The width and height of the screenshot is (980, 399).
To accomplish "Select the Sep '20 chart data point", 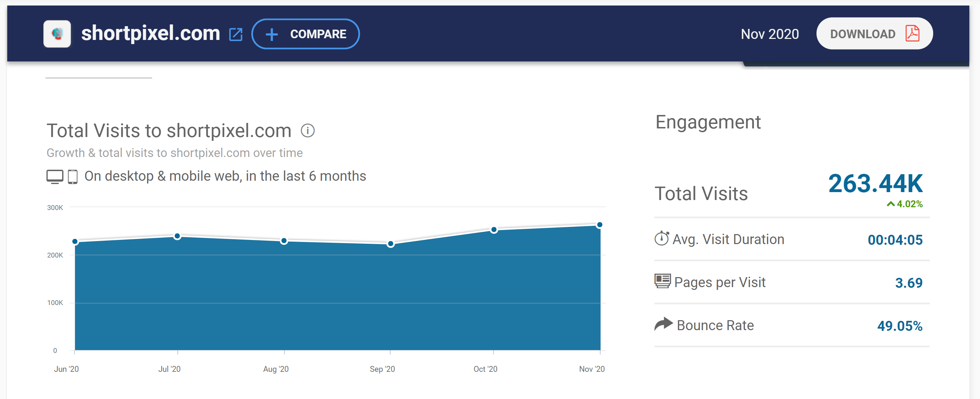I will (x=390, y=244).
